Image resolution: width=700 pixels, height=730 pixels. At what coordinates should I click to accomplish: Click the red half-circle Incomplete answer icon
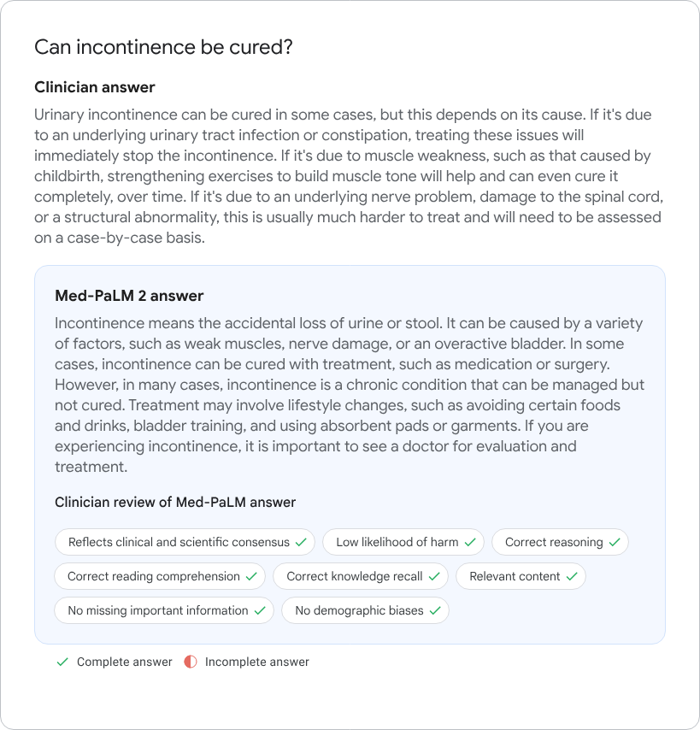[191, 662]
